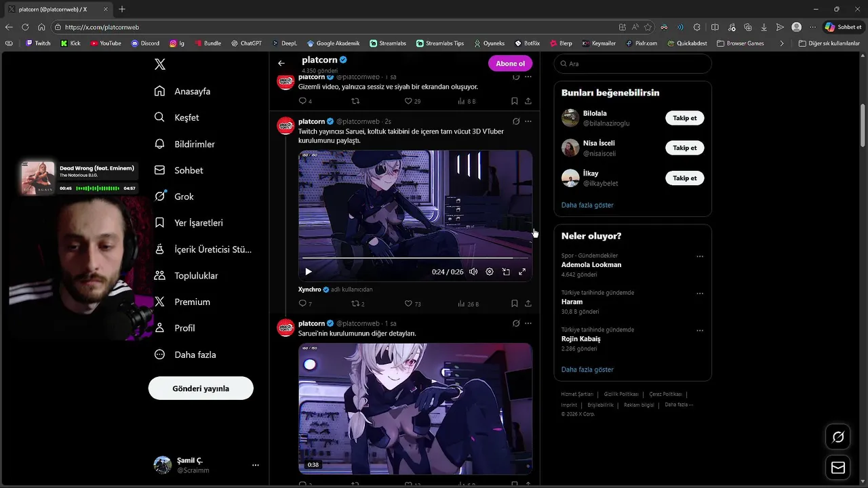Open Anasayfa home in sidebar
The width and height of the screenshot is (868, 488).
pyautogui.click(x=182, y=91)
